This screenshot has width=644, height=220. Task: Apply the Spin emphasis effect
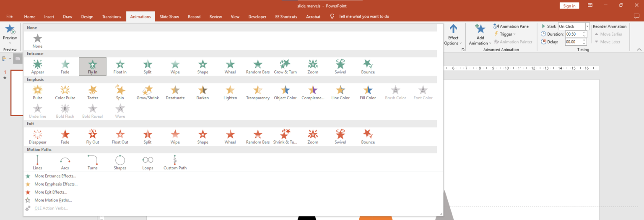tap(120, 93)
